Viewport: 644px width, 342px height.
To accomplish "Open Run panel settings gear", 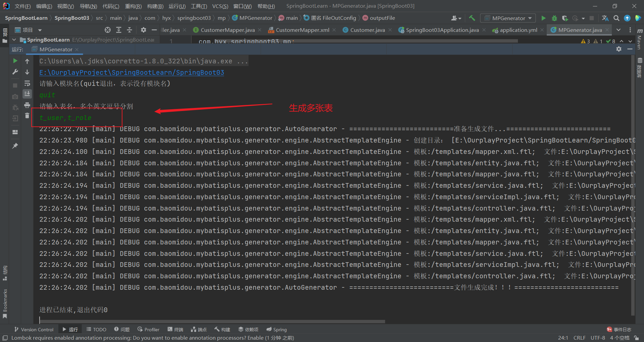I will pos(619,49).
